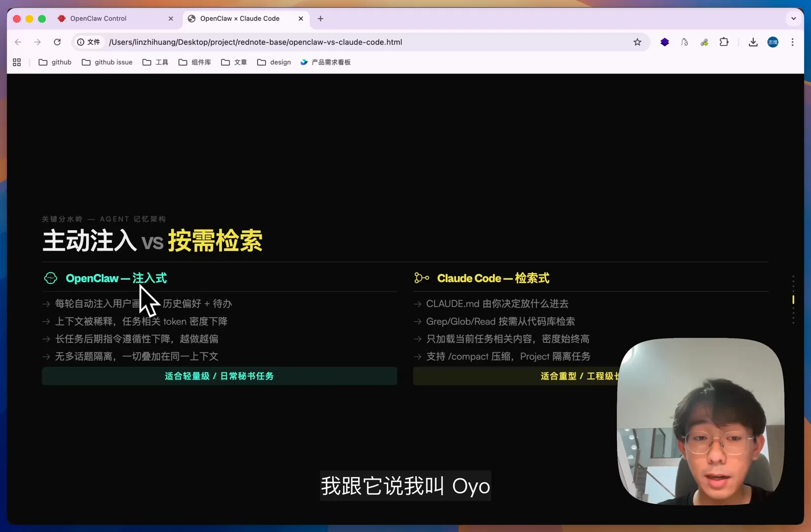Click the line 无多话题隔离，一切叠加在同一上下文
The image size is (811, 532).
click(x=136, y=356)
